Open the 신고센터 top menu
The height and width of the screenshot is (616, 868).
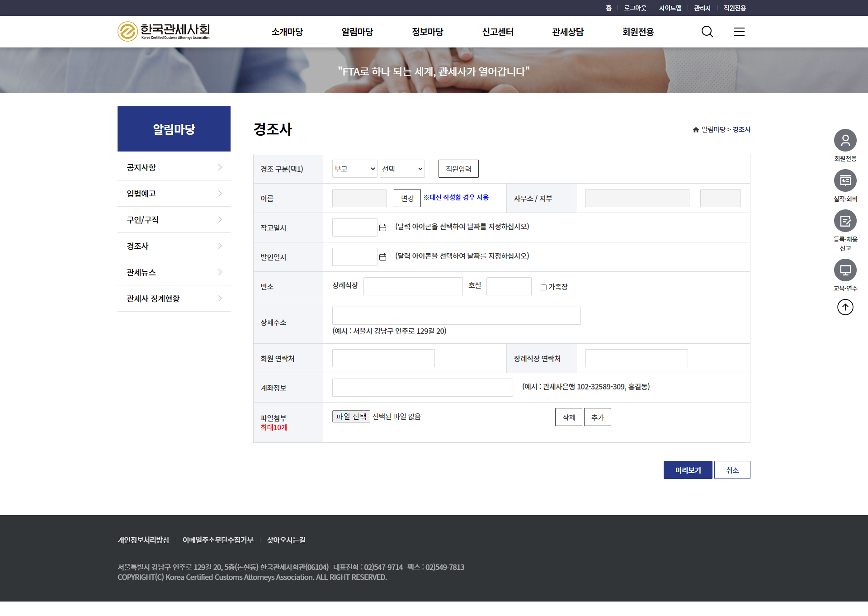(497, 32)
